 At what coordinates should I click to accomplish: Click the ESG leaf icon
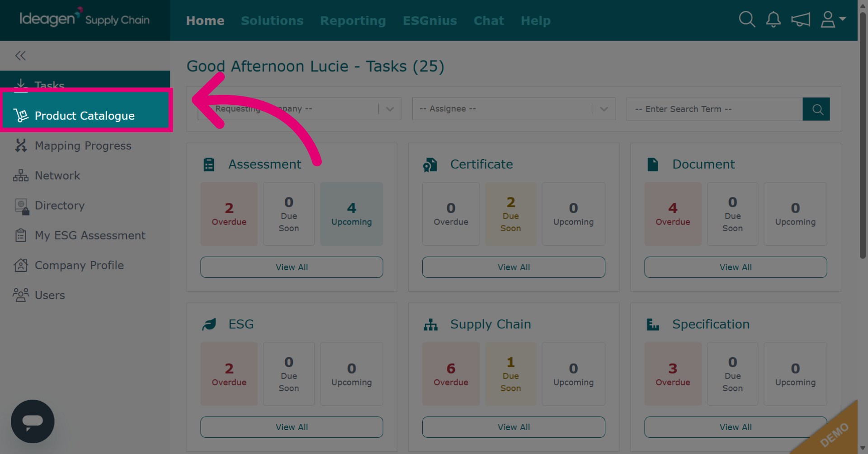(209, 324)
